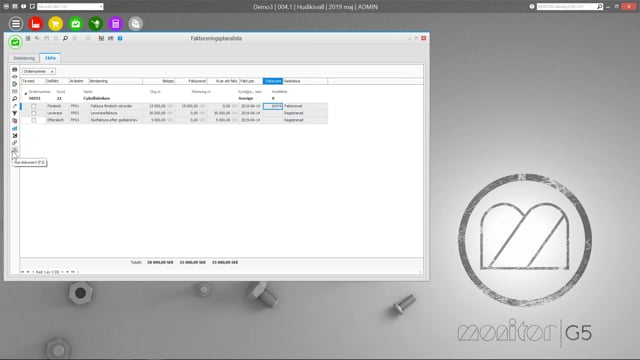Sort by the Radstatus column header

click(305, 81)
